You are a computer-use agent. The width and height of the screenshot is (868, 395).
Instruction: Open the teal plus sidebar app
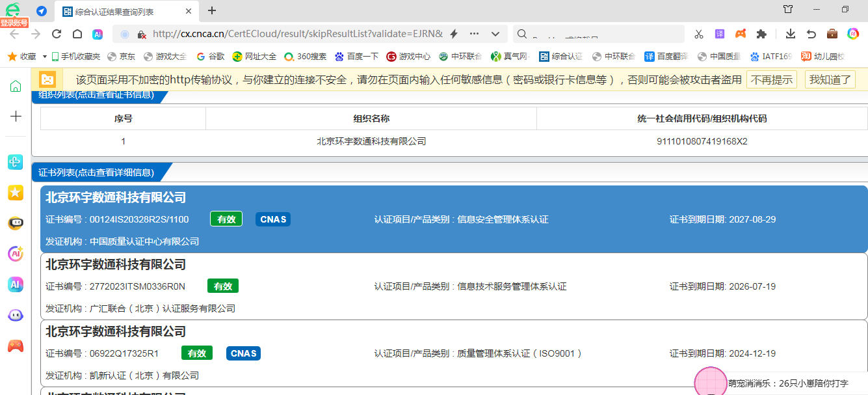16,162
